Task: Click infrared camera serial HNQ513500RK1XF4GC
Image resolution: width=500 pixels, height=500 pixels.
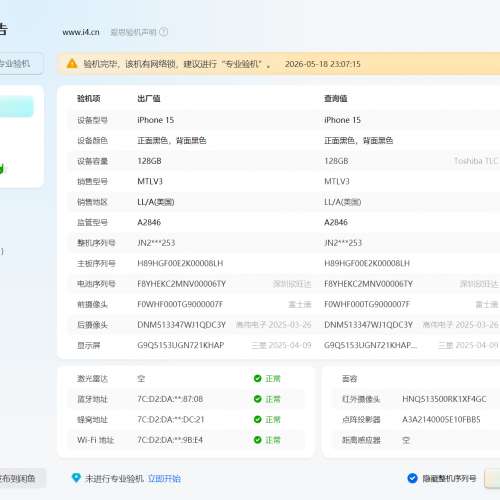Action: [x=444, y=399]
